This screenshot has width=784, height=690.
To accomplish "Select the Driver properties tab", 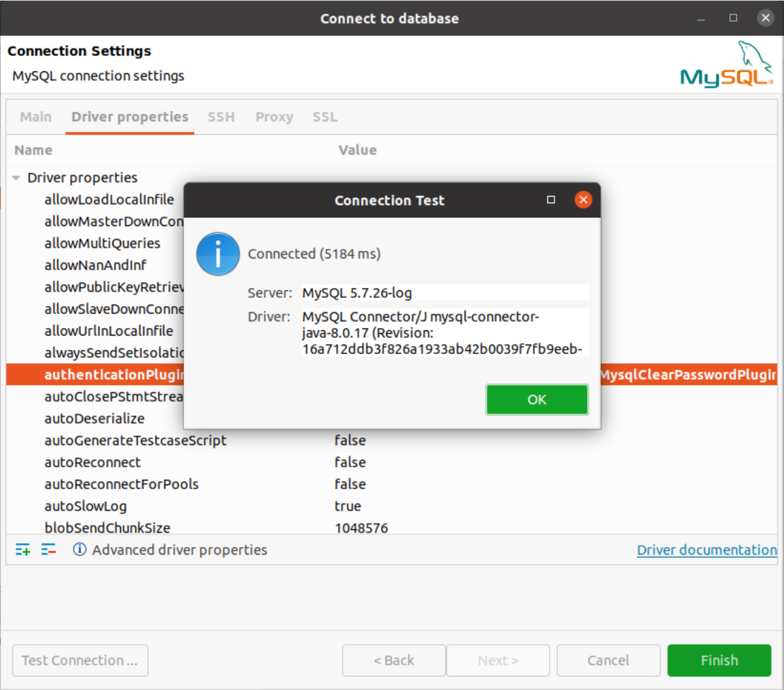I will (x=129, y=117).
